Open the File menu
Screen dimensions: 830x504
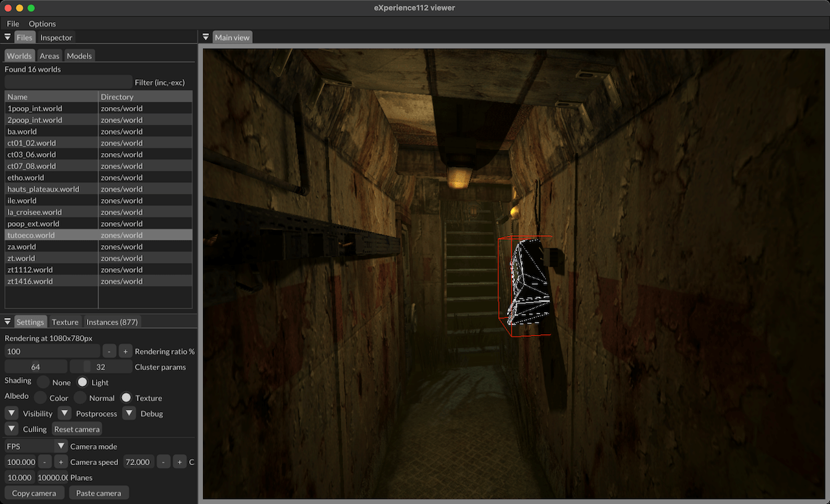[x=13, y=23]
